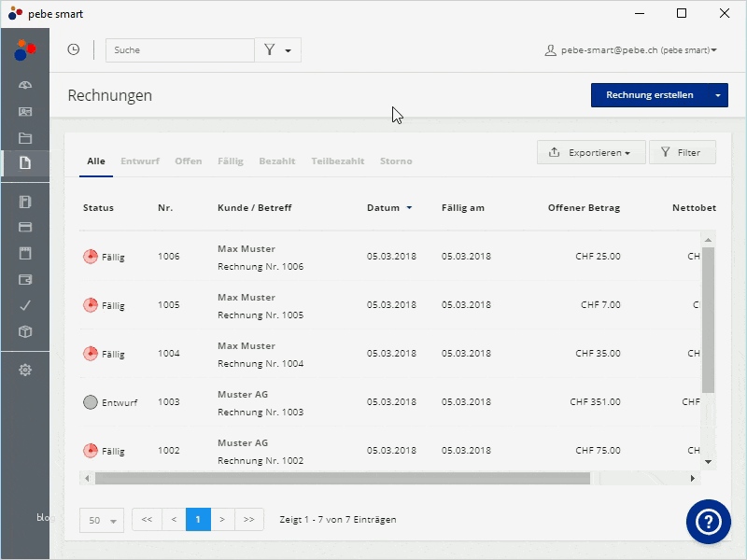The image size is (747, 560).
Task: Select the Bezahlt tab
Action: (x=277, y=161)
